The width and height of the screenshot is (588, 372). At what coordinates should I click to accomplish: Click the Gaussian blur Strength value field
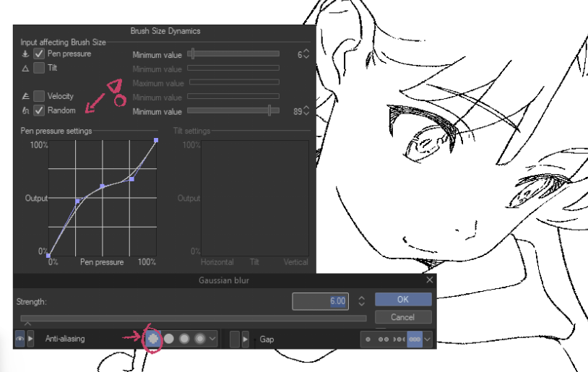click(x=320, y=301)
